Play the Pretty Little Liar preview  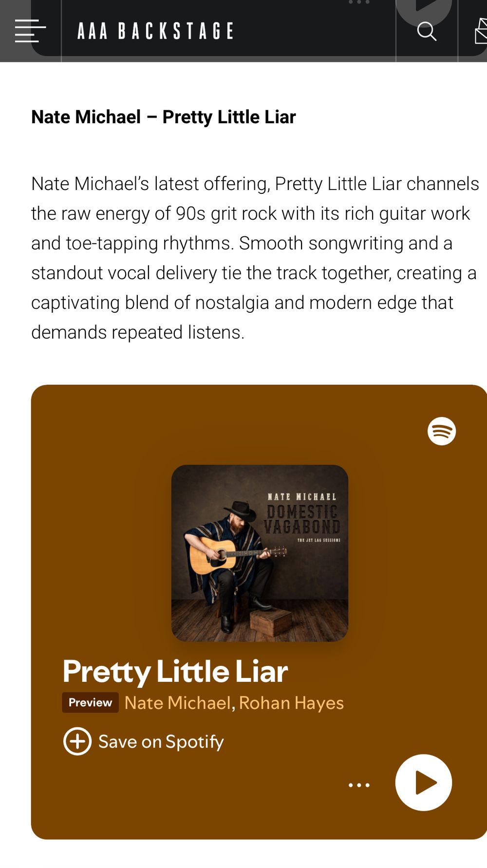[423, 783]
